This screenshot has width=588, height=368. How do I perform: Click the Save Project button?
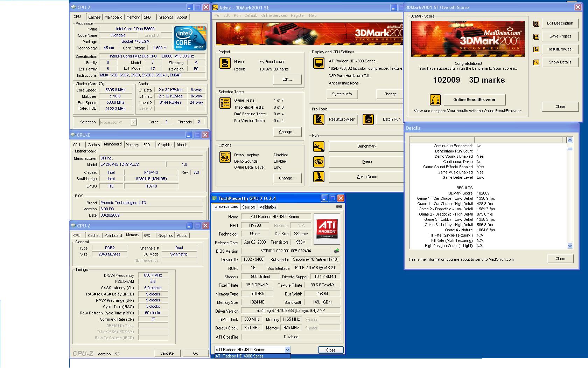tap(560, 36)
